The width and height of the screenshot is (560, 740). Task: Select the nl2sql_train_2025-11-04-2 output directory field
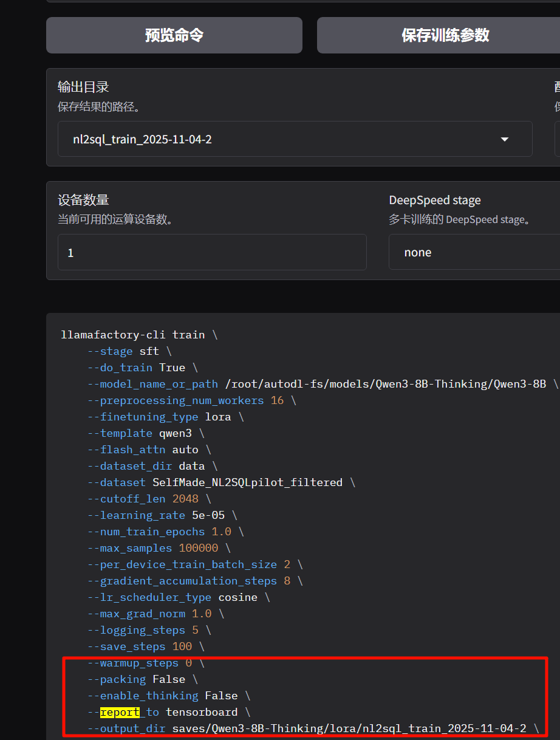295,139
